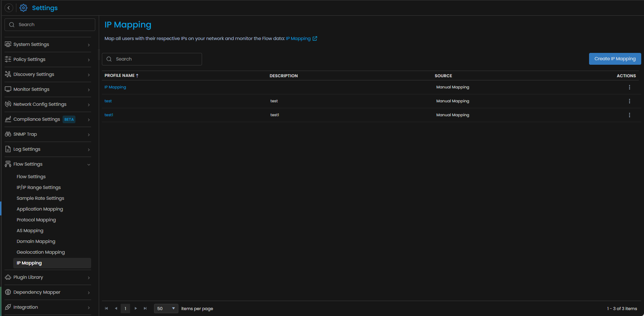Expand Policy Settings chevron
The height and width of the screenshot is (316, 644).
[89, 60]
